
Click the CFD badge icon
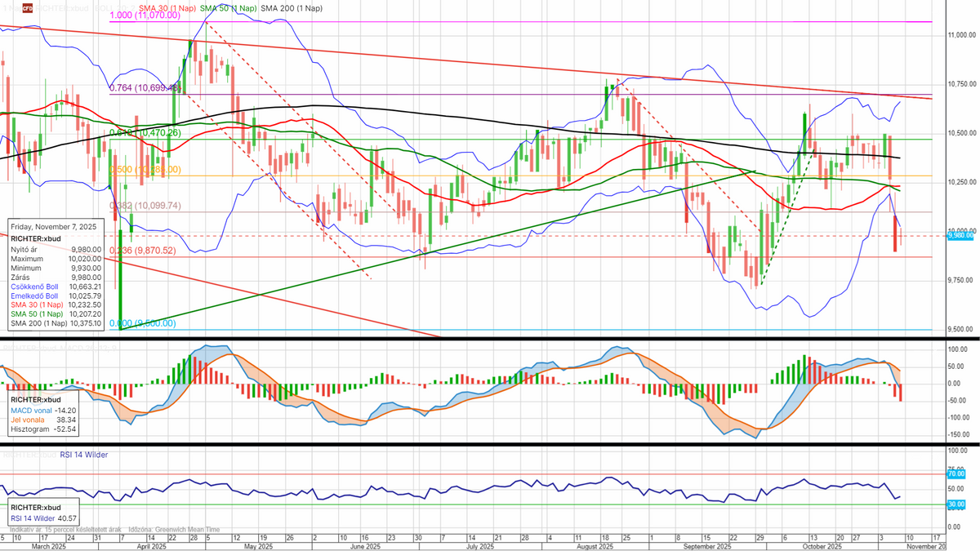[x=27, y=8]
